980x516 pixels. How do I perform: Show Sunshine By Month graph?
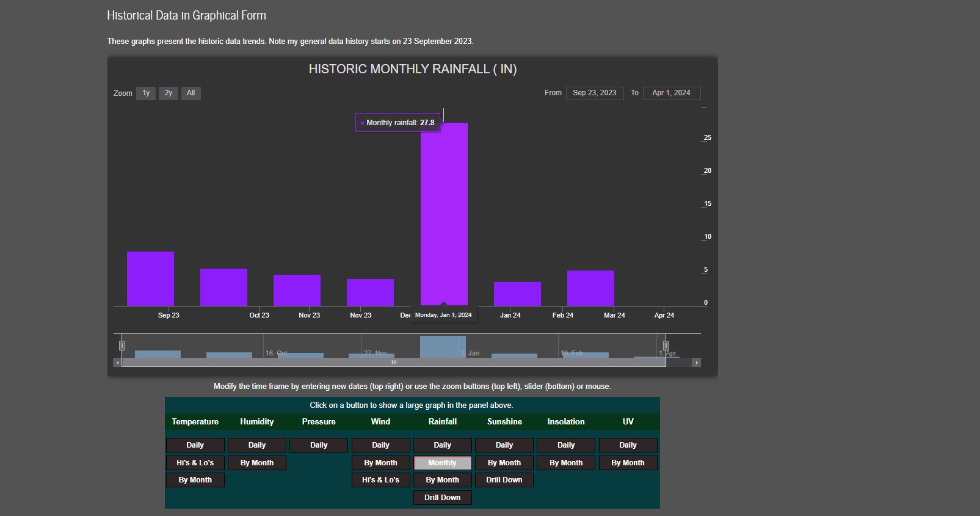pyautogui.click(x=504, y=463)
